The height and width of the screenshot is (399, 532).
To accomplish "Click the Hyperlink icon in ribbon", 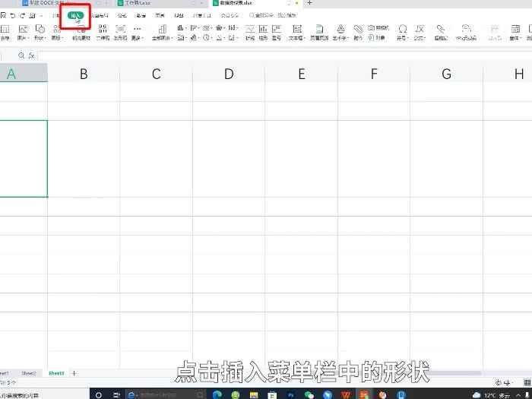I will [441, 32].
